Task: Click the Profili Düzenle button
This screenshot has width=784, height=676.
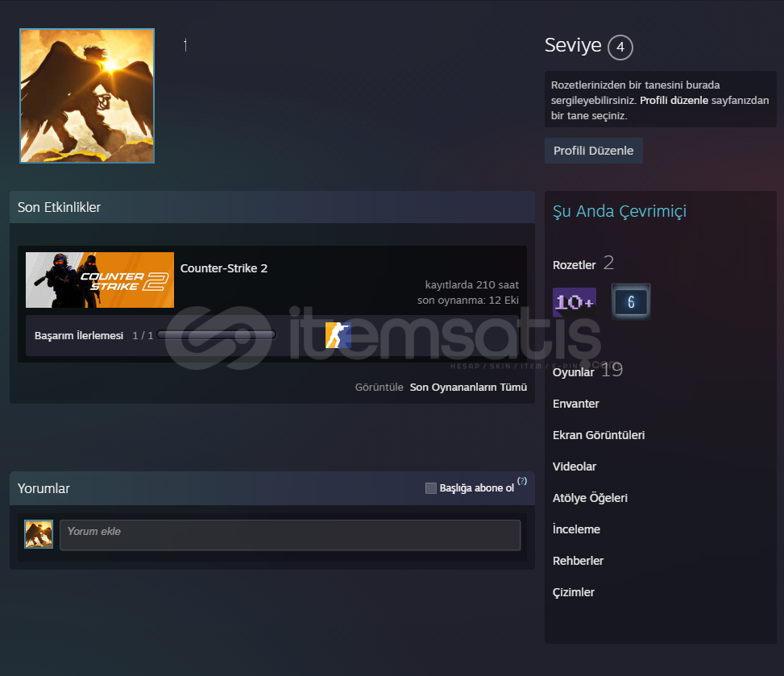Action: tap(594, 151)
